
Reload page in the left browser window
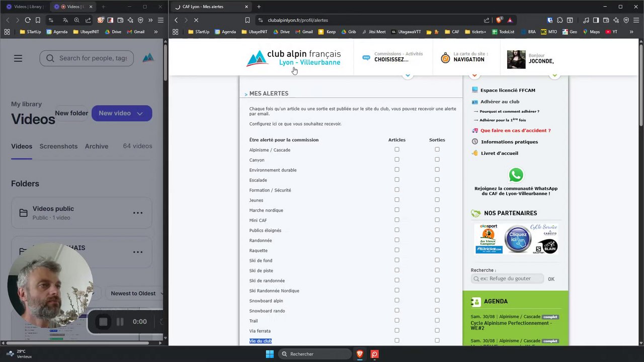point(28,20)
